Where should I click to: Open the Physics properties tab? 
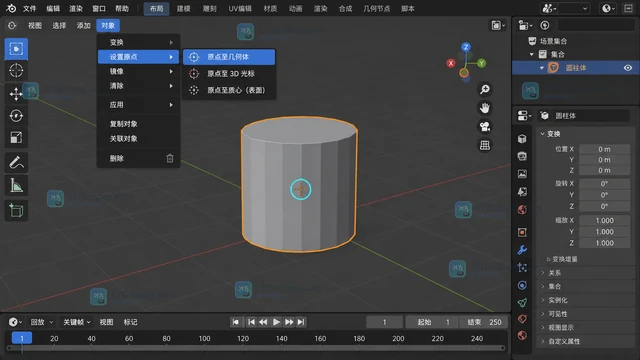click(x=522, y=285)
